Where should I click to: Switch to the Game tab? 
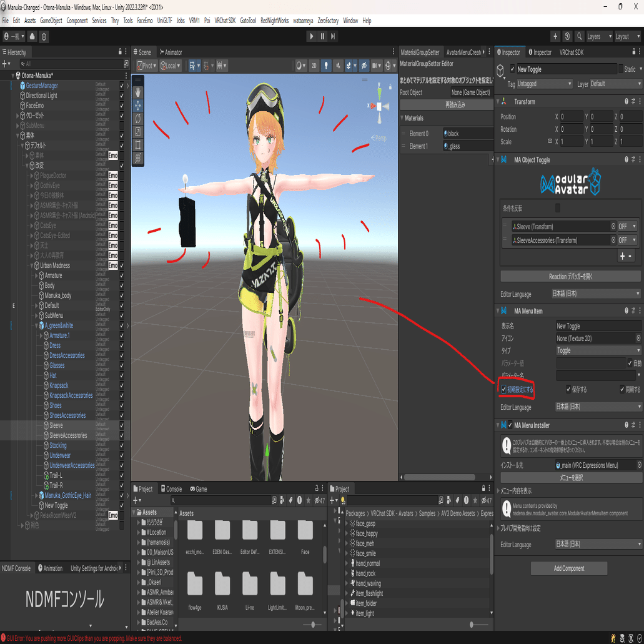point(199,488)
